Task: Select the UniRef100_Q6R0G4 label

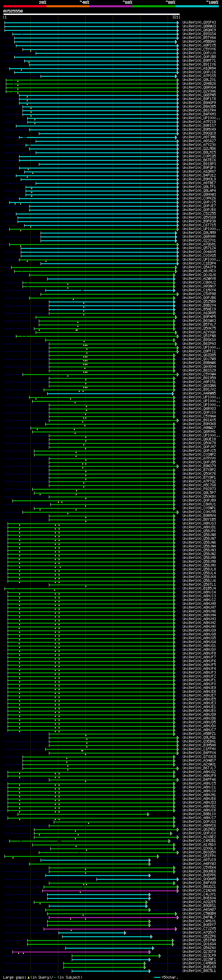Action: [199, 88]
